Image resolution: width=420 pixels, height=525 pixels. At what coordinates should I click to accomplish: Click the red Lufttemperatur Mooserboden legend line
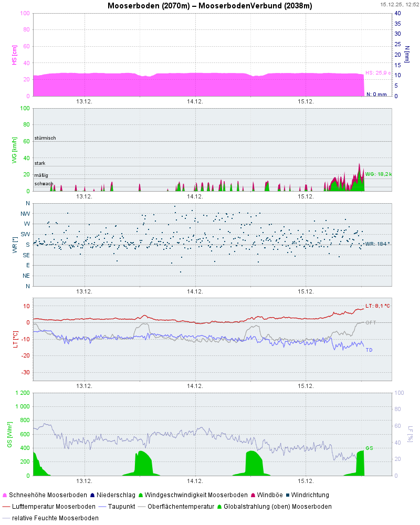coord(6,507)
